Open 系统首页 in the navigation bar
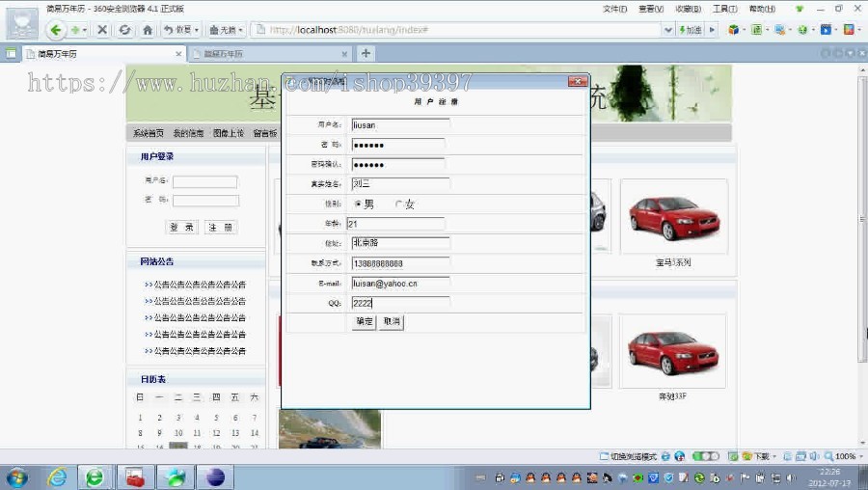 [x=149, y=133]
